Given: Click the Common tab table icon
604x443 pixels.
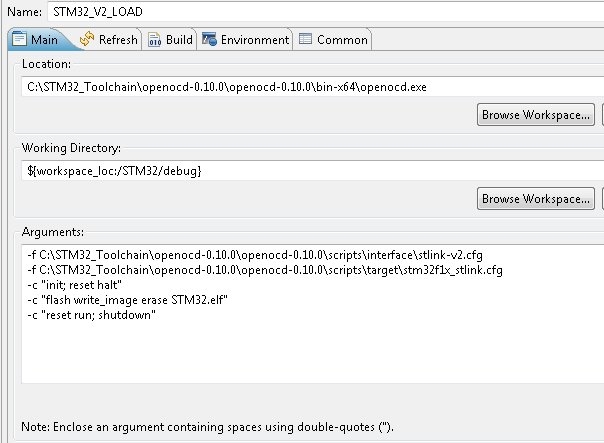Looking at the screenshot, I should [x=305, y=39].
